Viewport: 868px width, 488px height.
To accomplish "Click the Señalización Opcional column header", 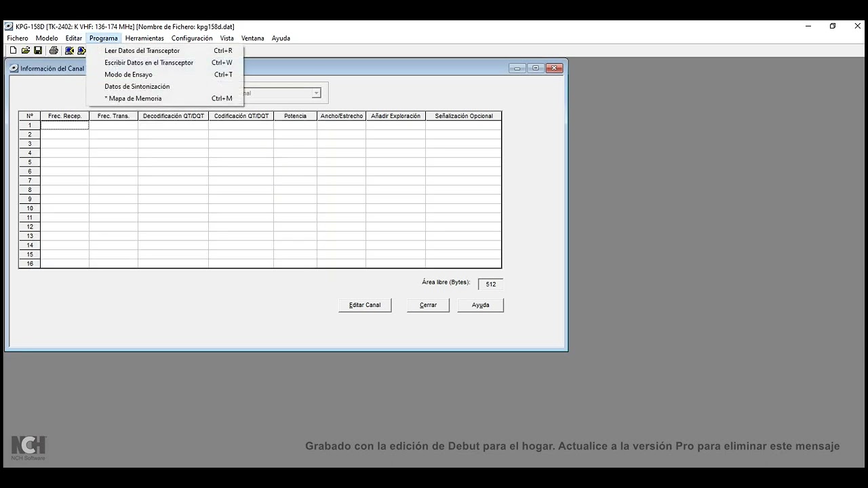I will [x=464, y=116].
